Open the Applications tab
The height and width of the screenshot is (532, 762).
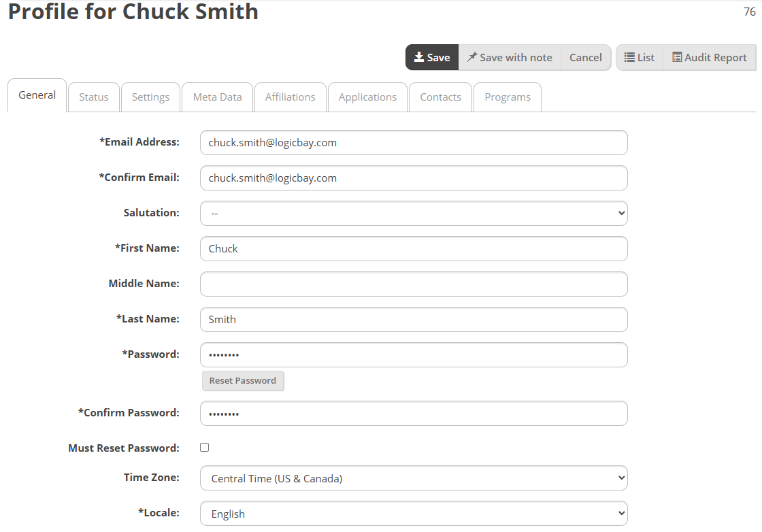[367, 97]
